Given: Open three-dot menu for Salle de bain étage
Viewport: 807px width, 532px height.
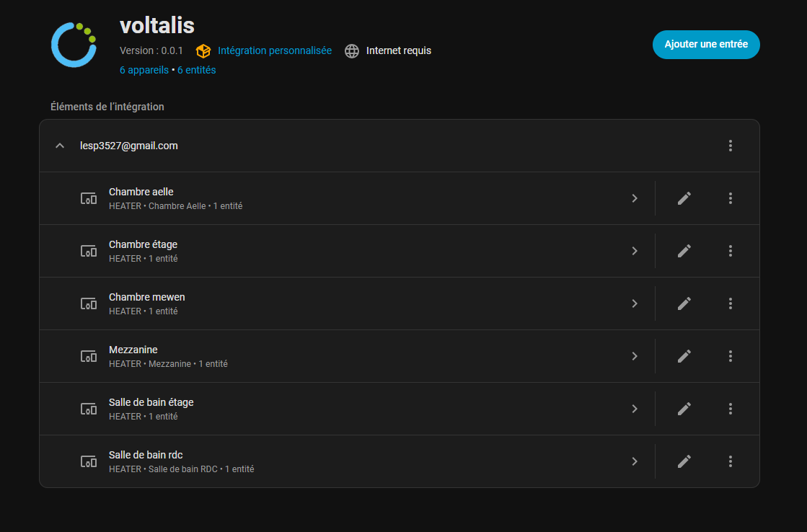Looking at the screenshot, I should click(730, 409).
